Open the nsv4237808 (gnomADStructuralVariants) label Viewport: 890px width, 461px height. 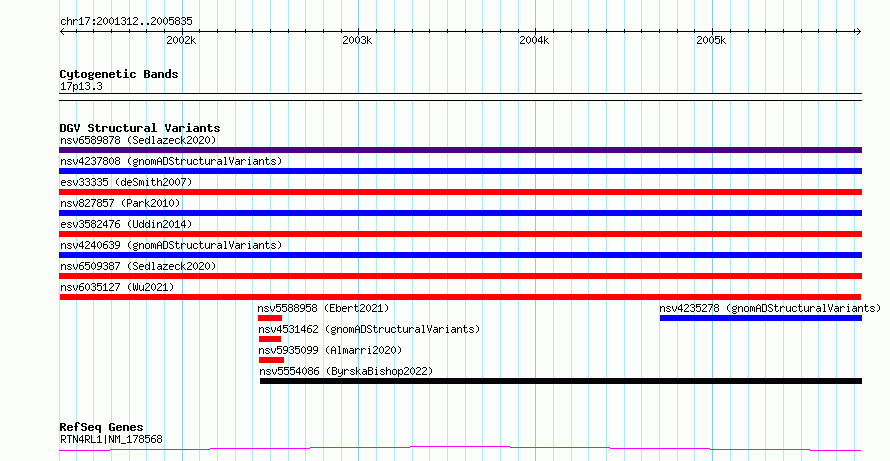(171, 161)
